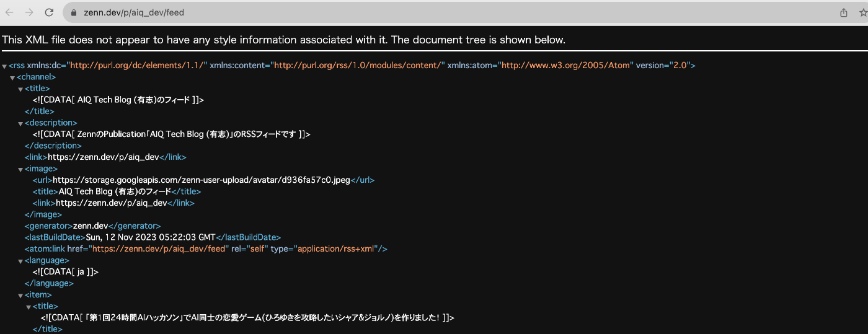Screen dimensions: 868x334
Task: Click the closing </description> tag
Action: (53, 146)
